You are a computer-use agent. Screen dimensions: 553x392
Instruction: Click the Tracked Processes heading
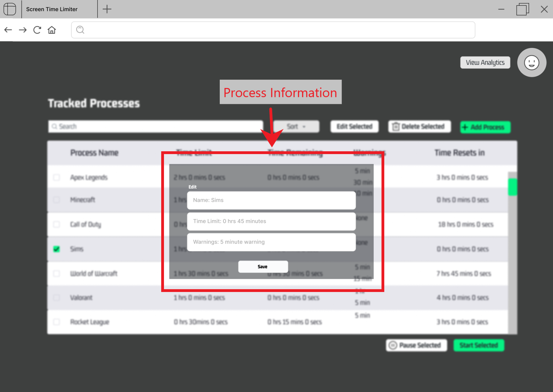point(94,103)
